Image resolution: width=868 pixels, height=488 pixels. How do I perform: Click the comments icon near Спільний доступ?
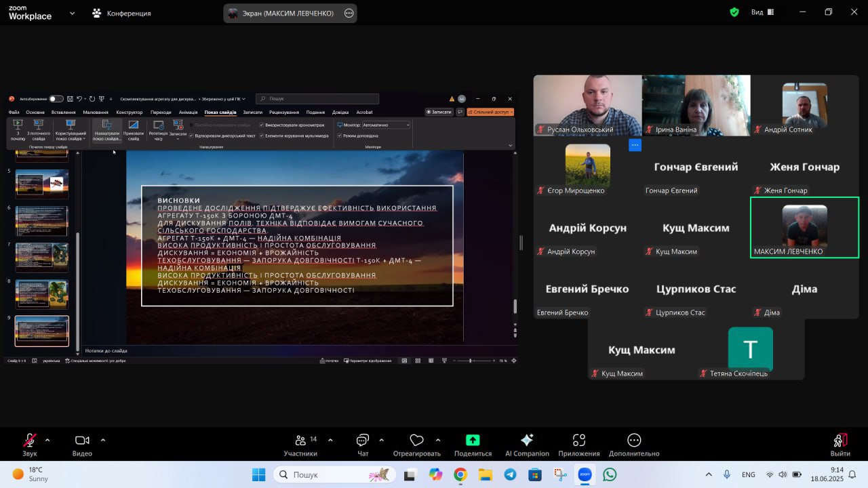tap(460, 112)
